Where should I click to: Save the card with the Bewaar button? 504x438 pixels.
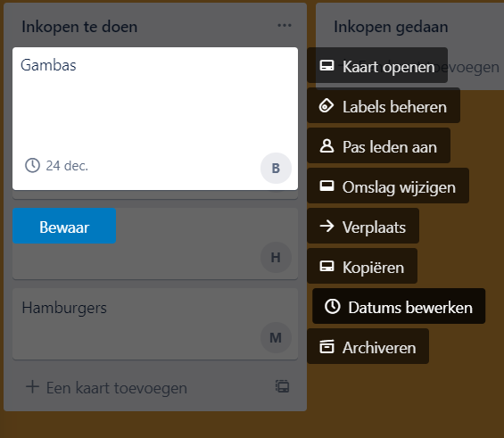coord(64,227)
